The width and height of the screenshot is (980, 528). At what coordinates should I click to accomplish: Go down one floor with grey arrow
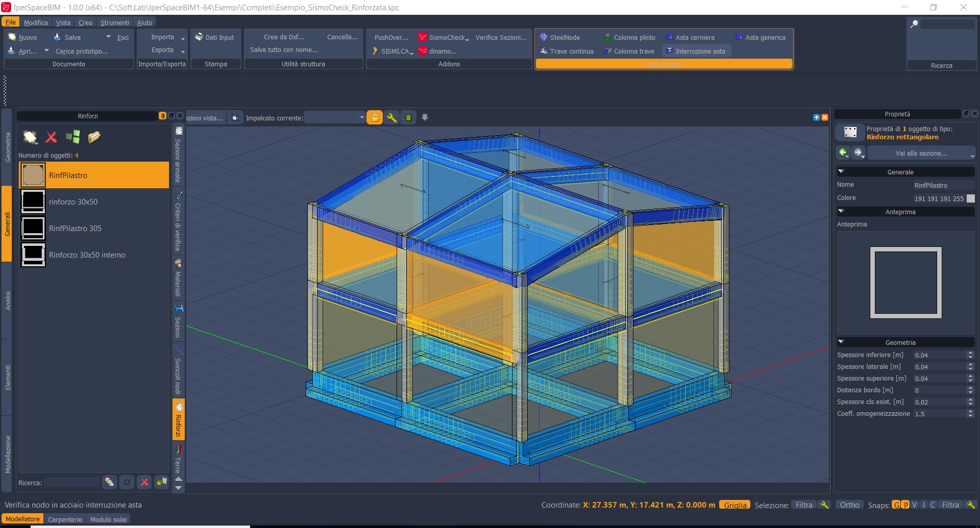tap(425, 118)
